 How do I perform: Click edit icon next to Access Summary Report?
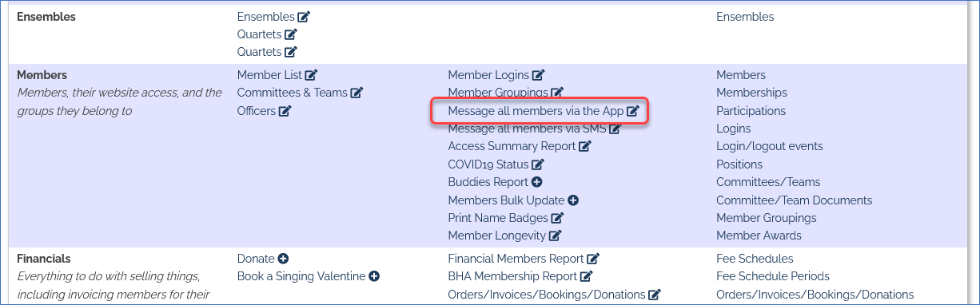click(x=585, y=146)
